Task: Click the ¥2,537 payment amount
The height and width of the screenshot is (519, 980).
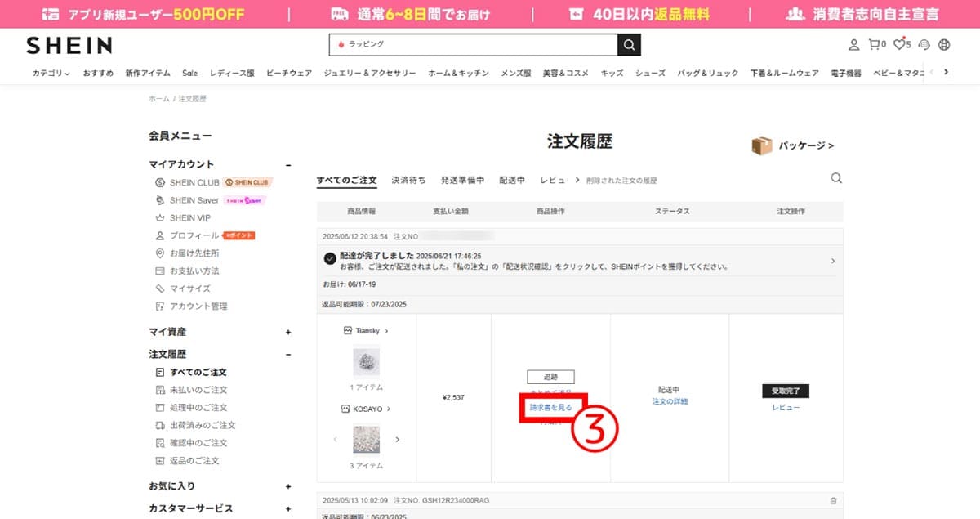Action: pos(453,398)
